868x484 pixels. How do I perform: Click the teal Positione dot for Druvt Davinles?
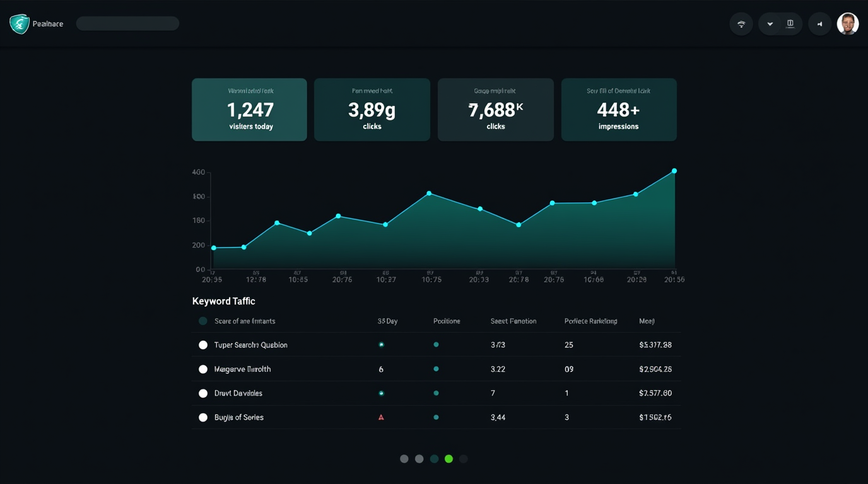tap(436, 393)
